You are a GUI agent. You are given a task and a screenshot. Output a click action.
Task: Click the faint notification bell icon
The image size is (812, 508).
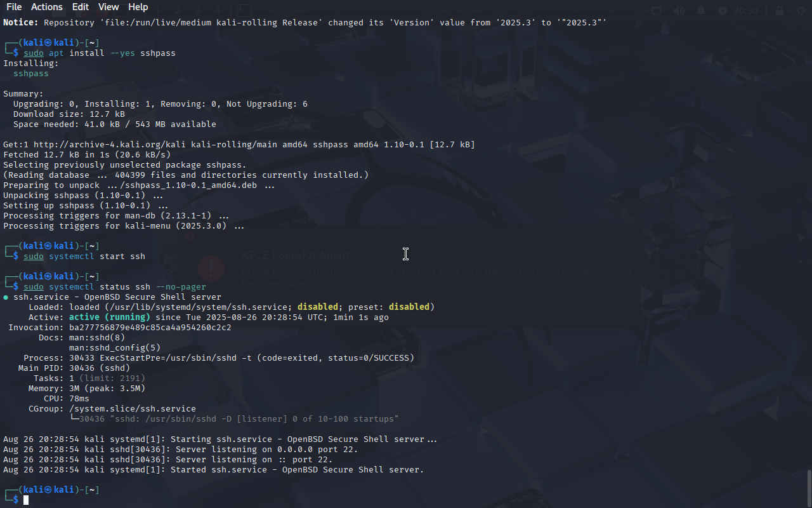tap(701, 11)
